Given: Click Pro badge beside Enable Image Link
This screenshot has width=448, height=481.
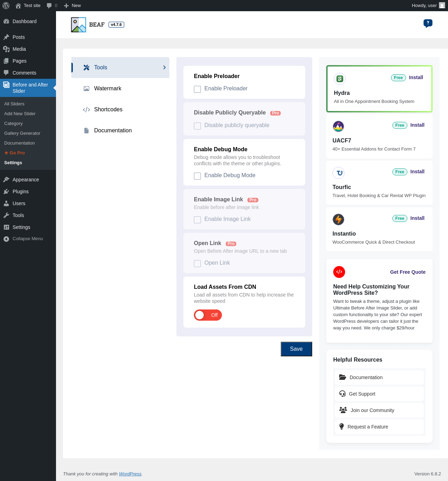Looking at the screenshot, I should (x=253, y=200).
